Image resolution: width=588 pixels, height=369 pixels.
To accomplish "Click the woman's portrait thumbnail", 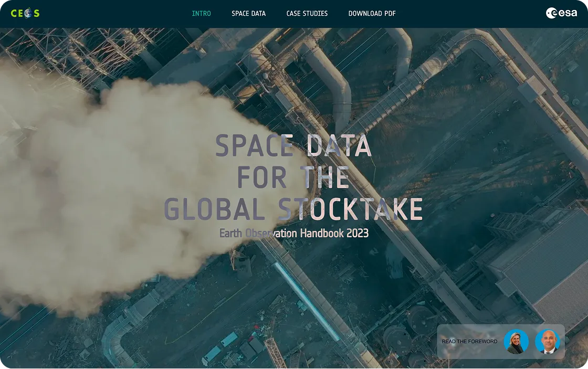I will [x=517, y=342].
